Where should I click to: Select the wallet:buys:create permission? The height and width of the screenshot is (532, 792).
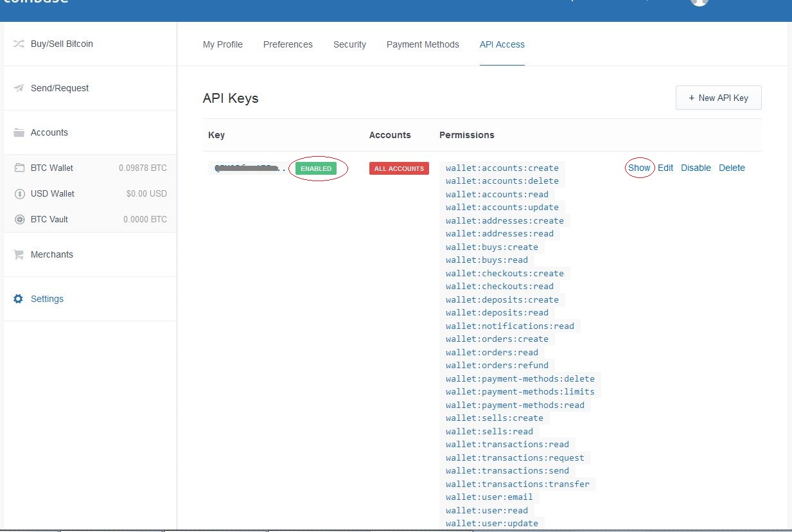(492, 247)
